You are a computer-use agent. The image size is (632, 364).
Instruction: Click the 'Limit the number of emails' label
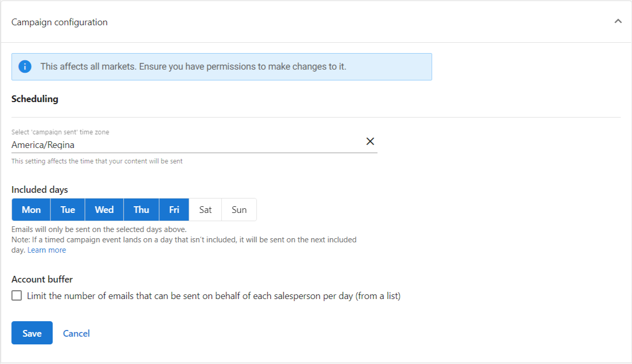(x=213, y=296)
